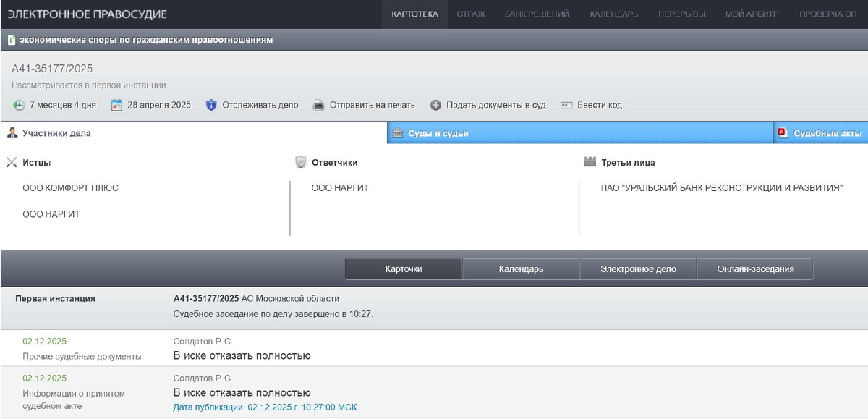Click the PDF icon of Судебные акты tab
This screenshot has height=419, width=868.
point(783,133)
